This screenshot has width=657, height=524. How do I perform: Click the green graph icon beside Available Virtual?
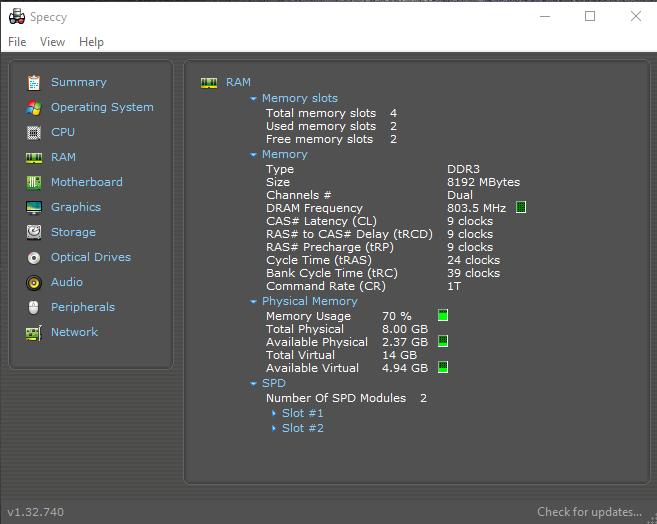(443, 367)
